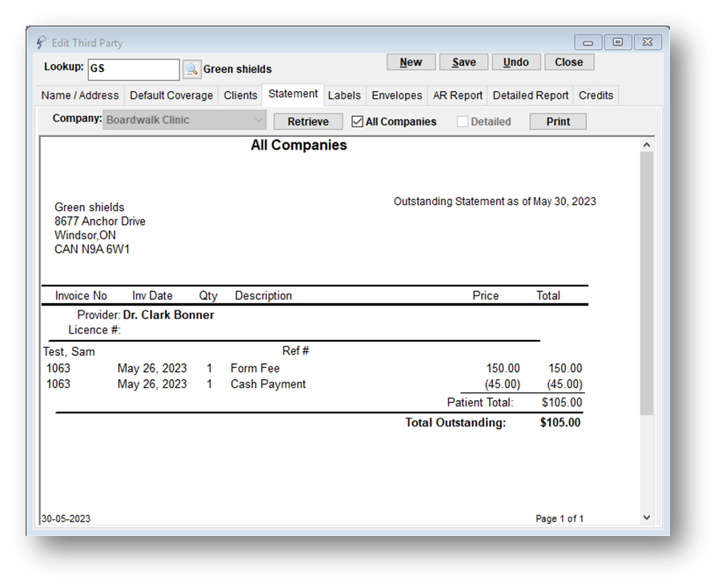
Task: Click the Page 1 of 1 footer
Action: pos(560,518)
